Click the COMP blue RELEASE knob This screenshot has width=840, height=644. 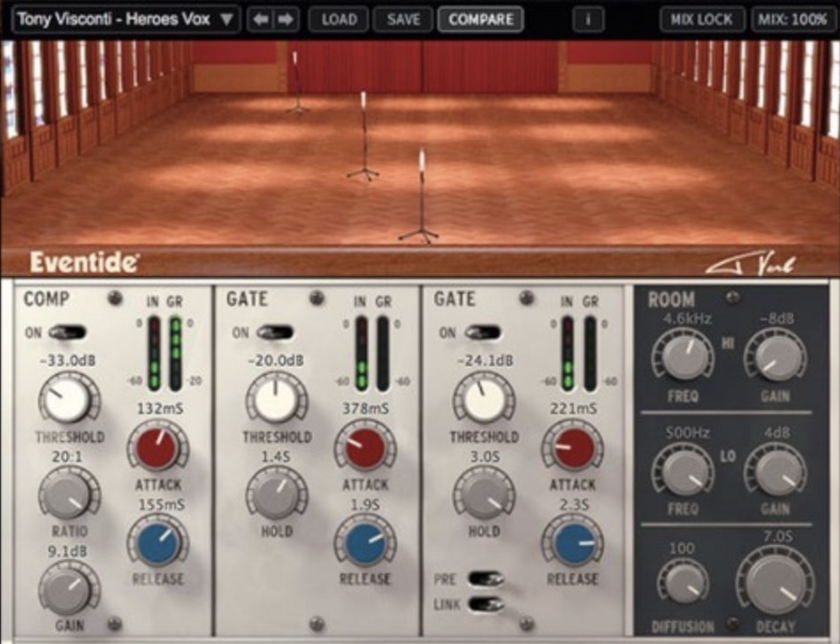tap(158, 542)
